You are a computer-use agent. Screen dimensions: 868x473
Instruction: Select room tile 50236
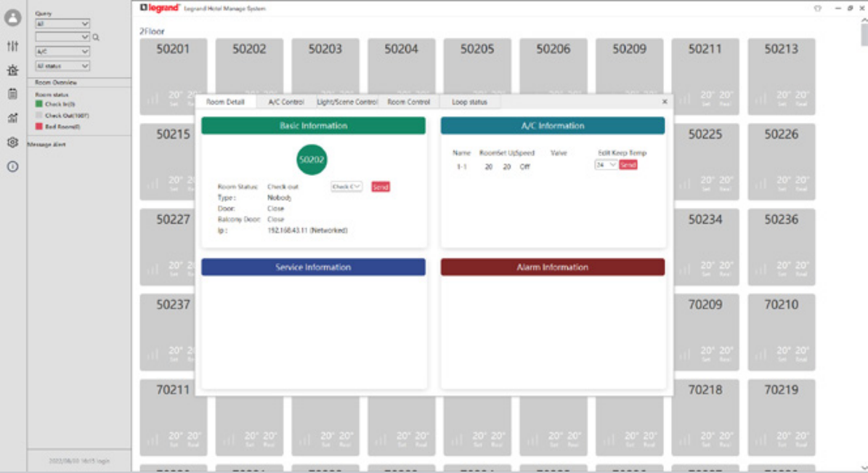781,247
